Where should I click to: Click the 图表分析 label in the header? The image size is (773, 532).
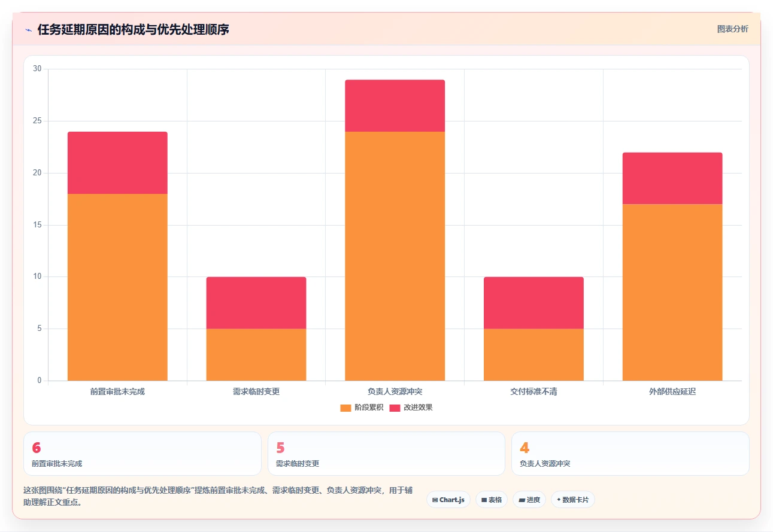click(733, 29)
